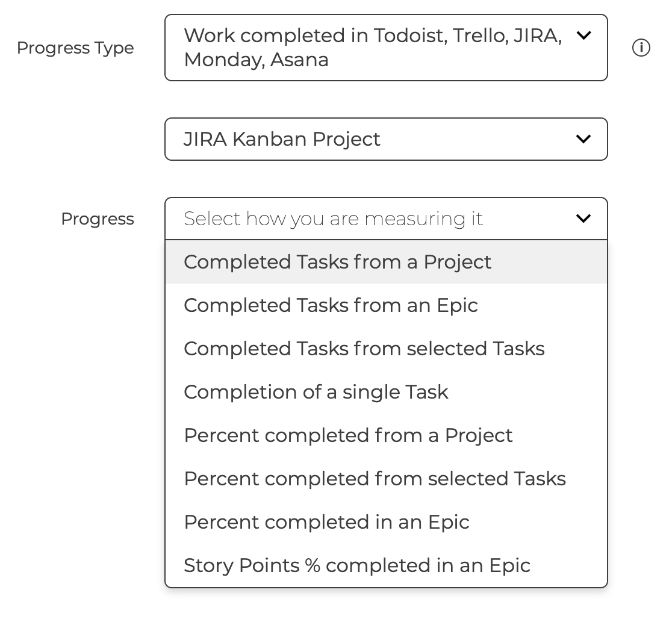Click the chevron on the Progress dropdown
Viewport: 672px width, 619px height.
(583, 219)
